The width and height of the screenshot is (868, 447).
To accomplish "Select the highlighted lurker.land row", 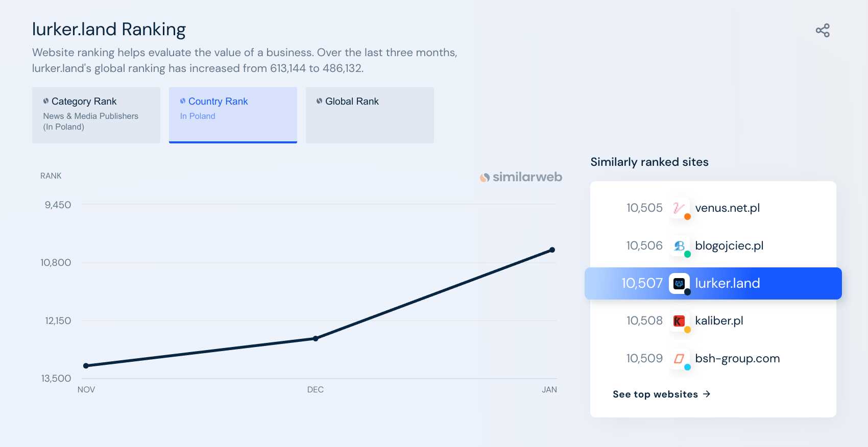I will click(713, 283).
